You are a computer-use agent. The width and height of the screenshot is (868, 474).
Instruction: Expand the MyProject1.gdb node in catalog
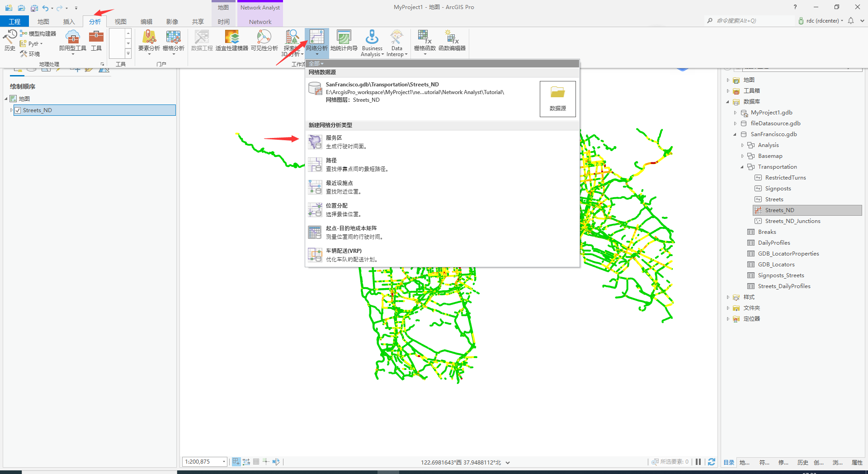point(735,113)
